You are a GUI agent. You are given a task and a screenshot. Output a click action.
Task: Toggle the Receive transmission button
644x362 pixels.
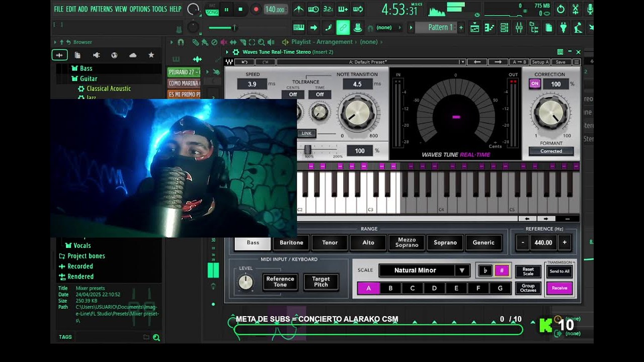coord(559,288)
